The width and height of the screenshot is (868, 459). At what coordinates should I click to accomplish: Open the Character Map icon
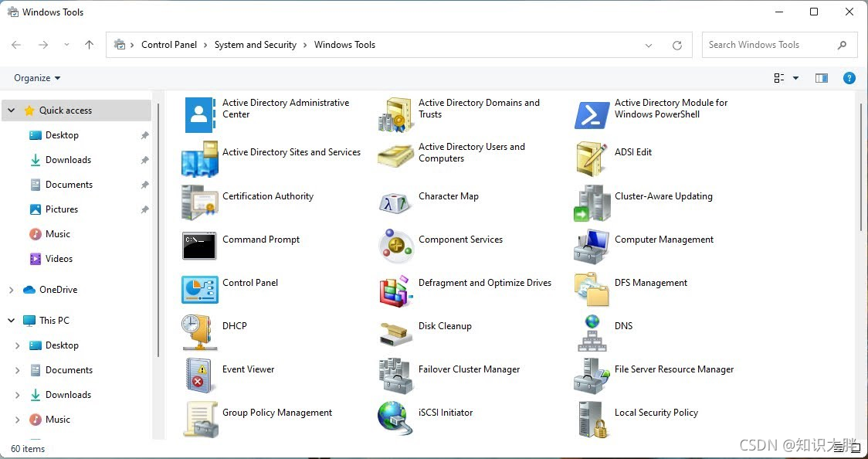tap(395, 202)
